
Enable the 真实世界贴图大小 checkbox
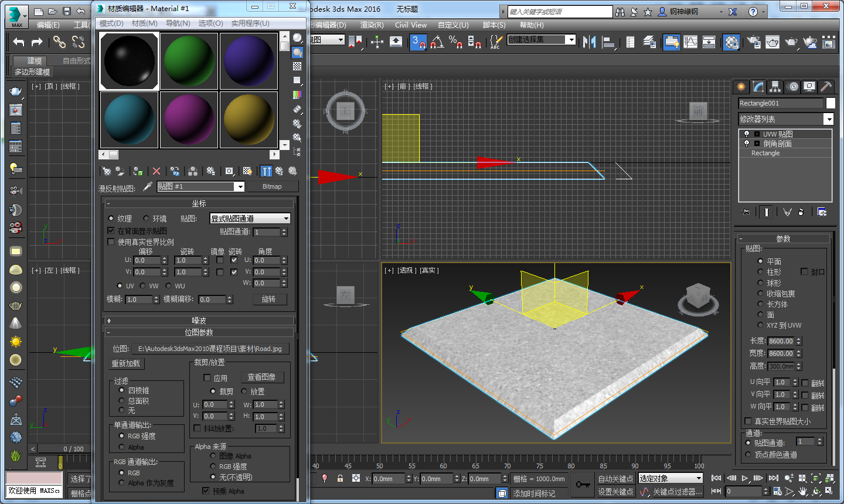tap(748, 421)
